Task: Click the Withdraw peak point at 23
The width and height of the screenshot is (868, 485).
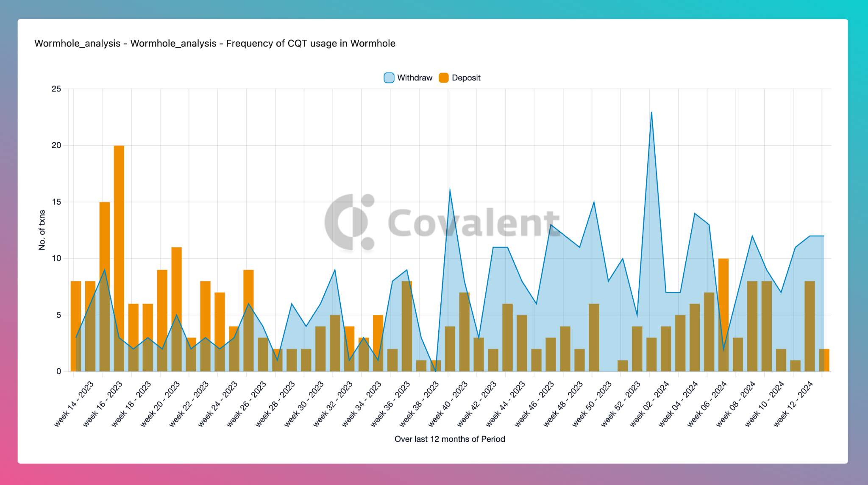Action: (651, 112)
